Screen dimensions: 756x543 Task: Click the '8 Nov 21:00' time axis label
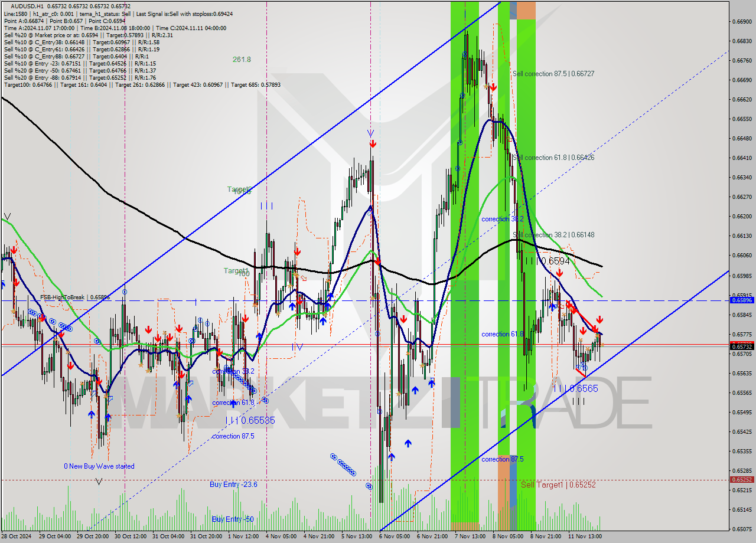(x=546, y=537)
